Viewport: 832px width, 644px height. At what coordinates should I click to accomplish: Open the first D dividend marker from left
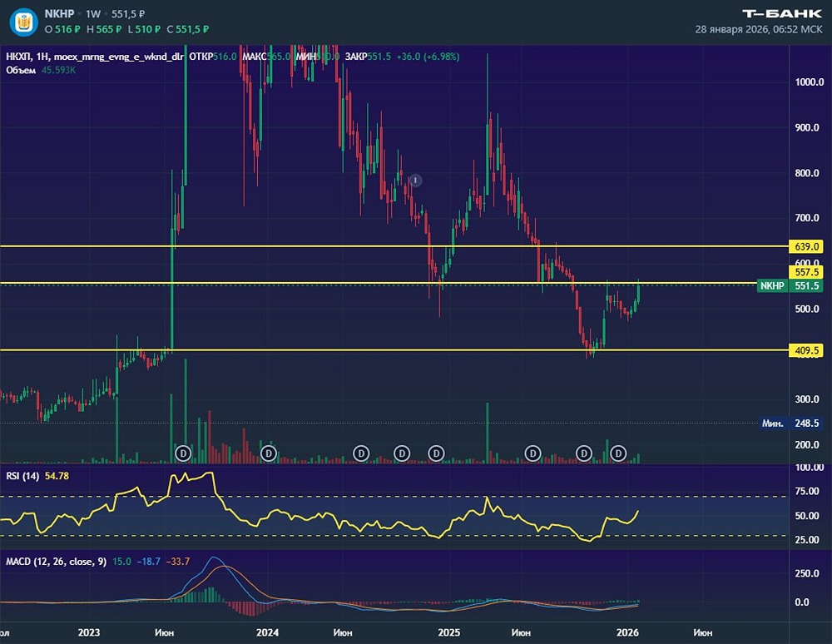(183, 453)
